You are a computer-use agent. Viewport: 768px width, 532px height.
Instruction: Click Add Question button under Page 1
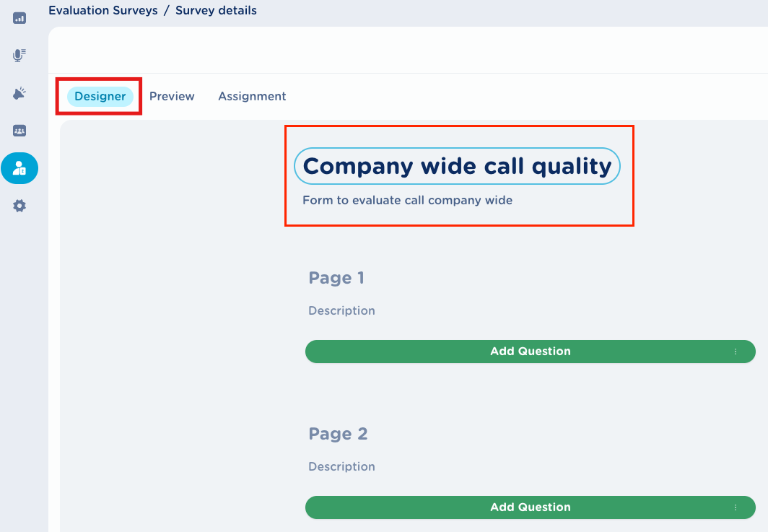coord(530,352)
